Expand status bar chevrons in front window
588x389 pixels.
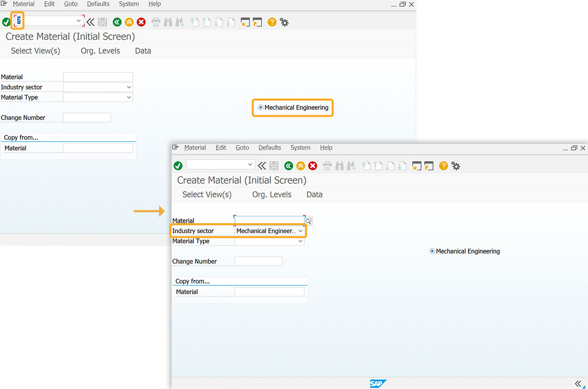578,384
